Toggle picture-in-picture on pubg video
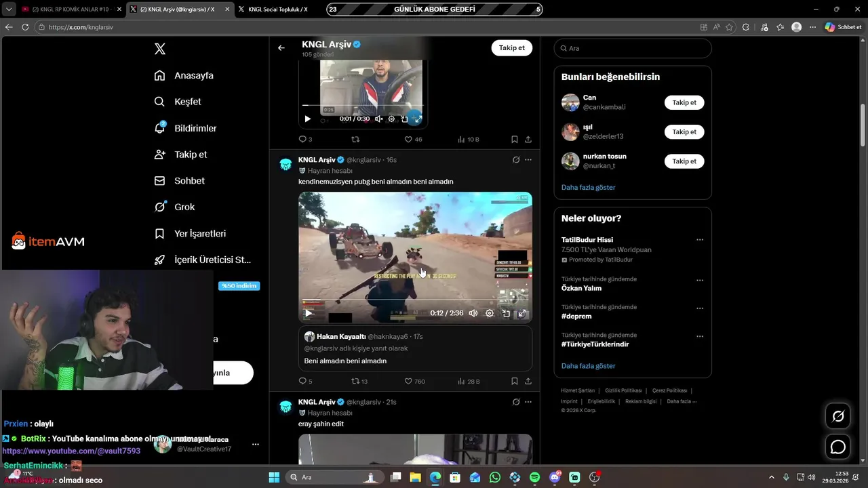The height and width of the screenshot is (488, 868). click(506, 313)
